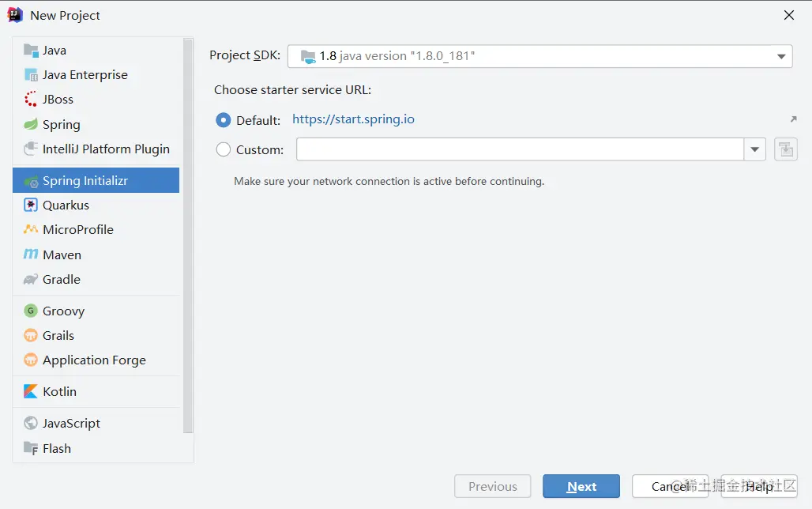Click the "Gradle" label
Viewport: 812px width, 509px height.
61,279
